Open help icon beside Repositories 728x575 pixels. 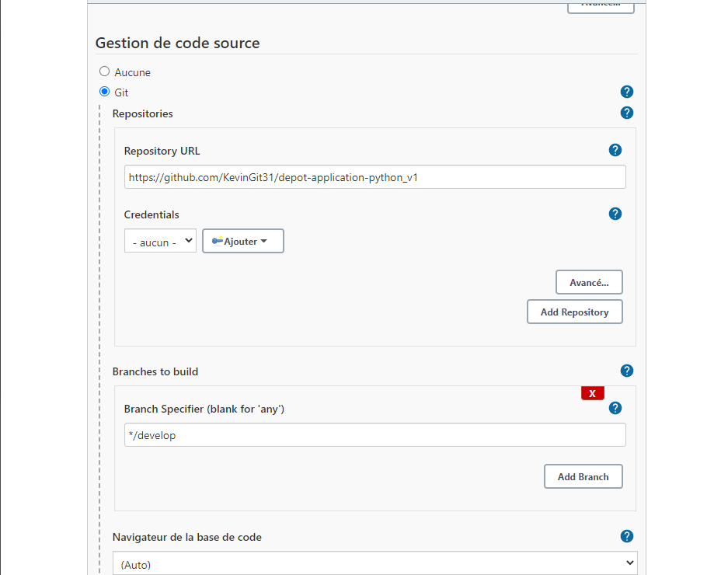click(627, 113)
